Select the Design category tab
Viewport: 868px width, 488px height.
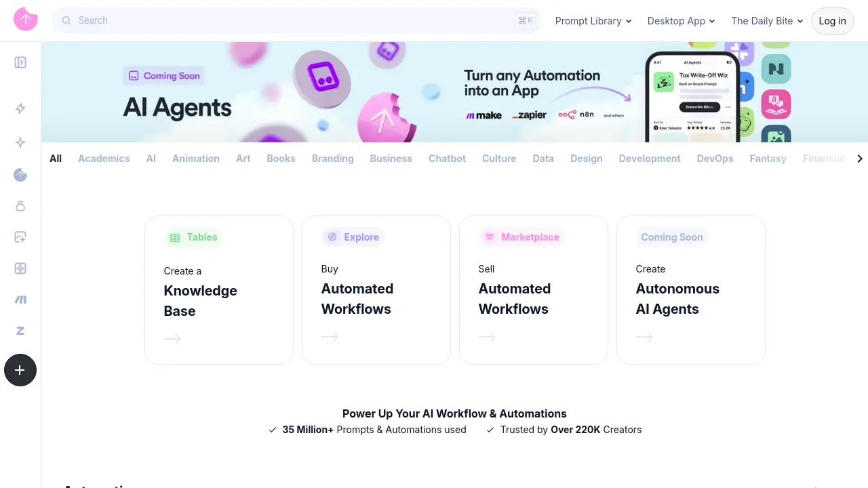click(x=586, y=159)
